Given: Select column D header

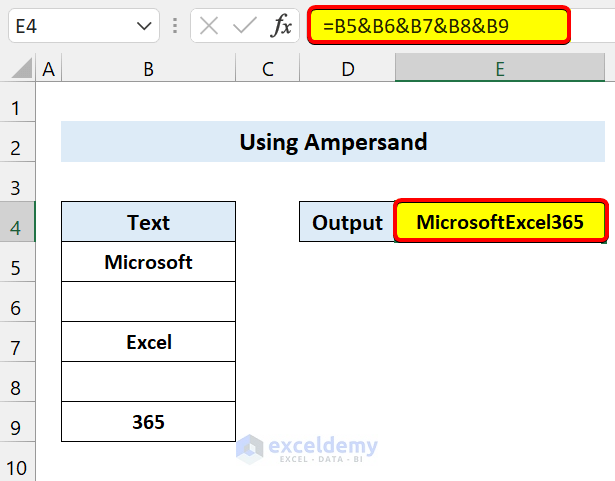Looking at the screenshot, I should click(348, 68).
